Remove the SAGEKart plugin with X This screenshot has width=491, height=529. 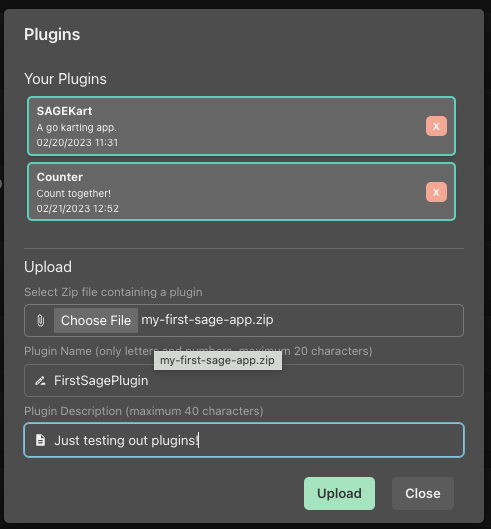pyautogui.click(x=436, y=126)
